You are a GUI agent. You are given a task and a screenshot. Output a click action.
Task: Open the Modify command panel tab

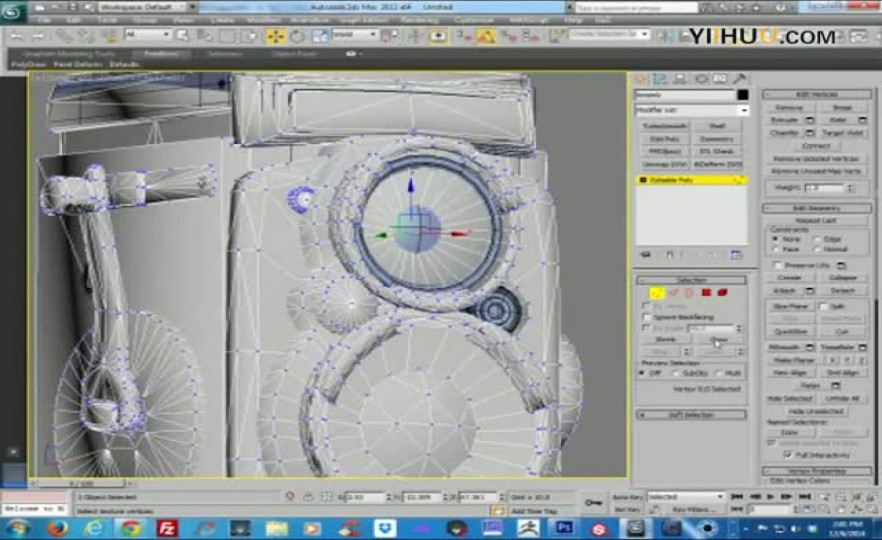click(x=660, y=79)
